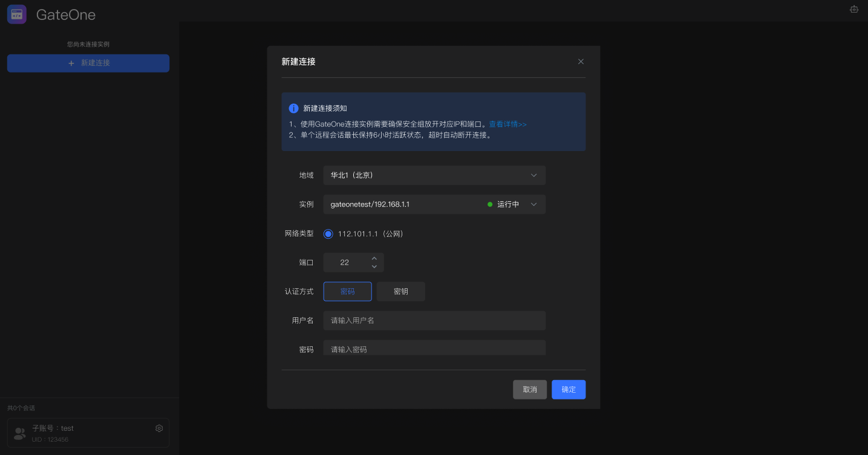
Task: Expand the 地域 dropdown 华北1（北京）
Action: pos(434,175)
